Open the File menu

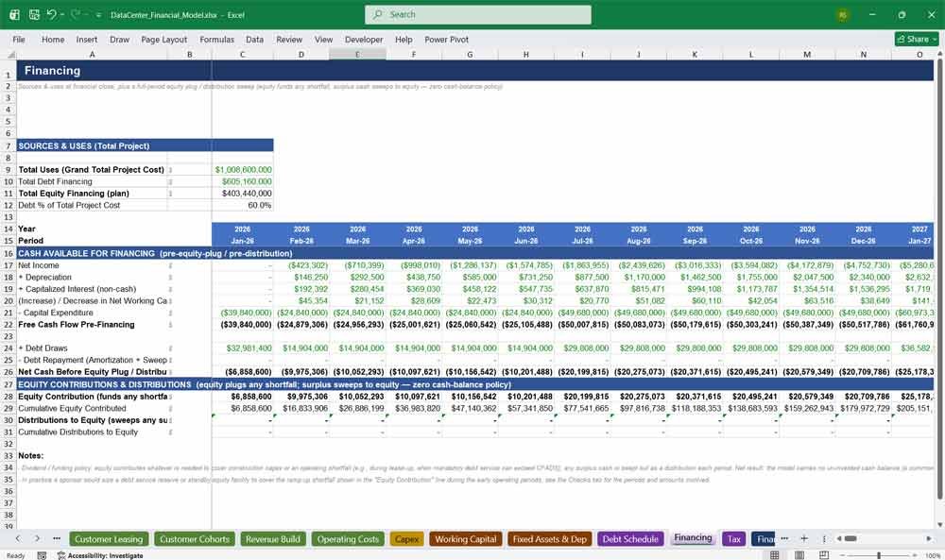coord(19,39)
